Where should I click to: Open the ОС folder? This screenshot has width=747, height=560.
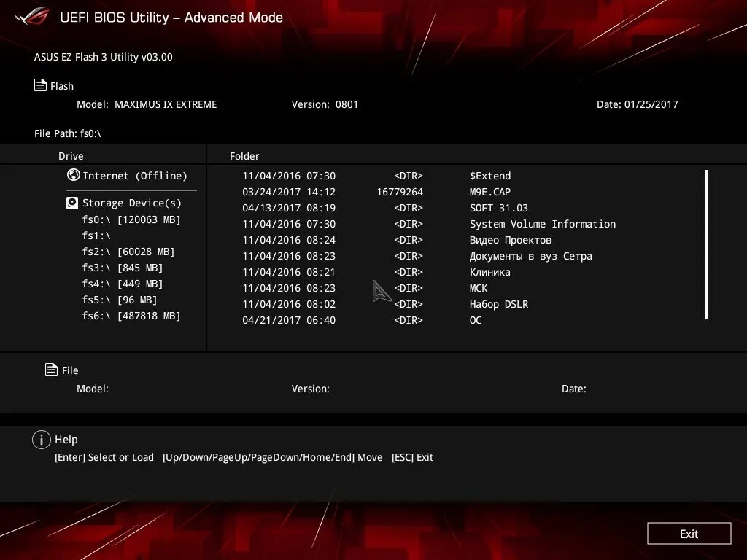point(474,320)
